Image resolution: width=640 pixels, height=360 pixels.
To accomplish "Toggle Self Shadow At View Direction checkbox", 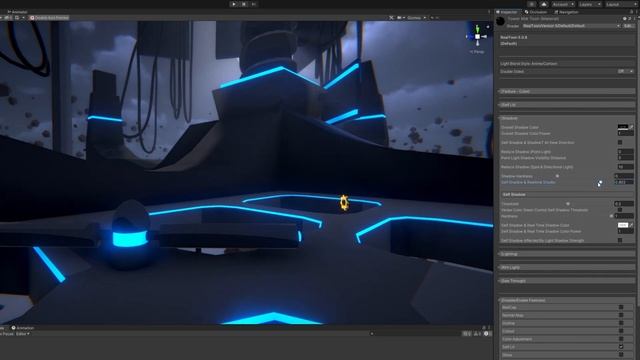I will click(620, 142).
